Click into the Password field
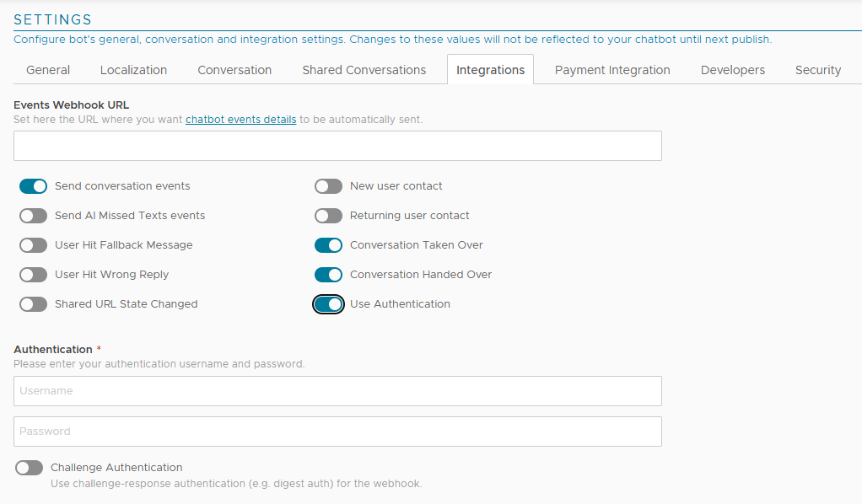This screenshot has width=862, height=504. click(x=337, y=432)
